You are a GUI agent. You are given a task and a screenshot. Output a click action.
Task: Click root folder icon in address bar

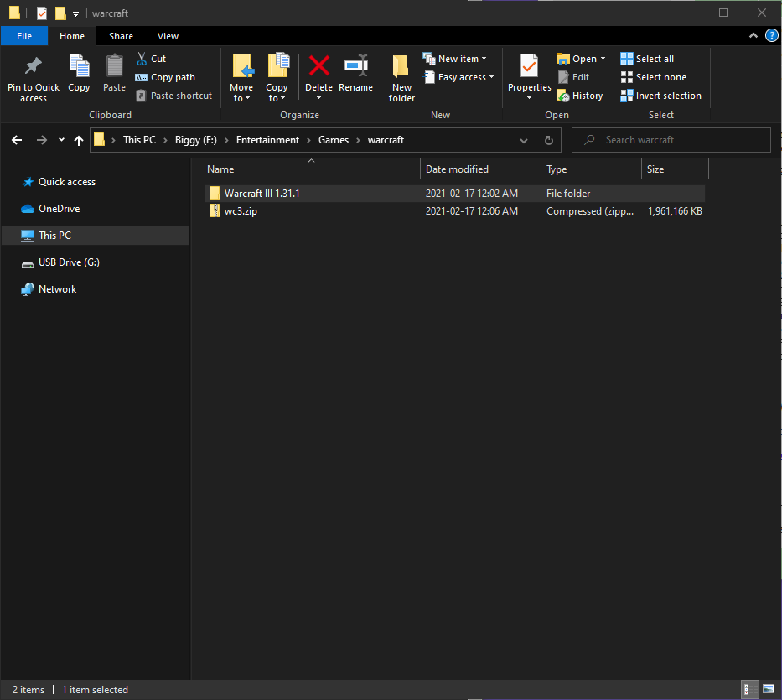[x=99, y=140]
